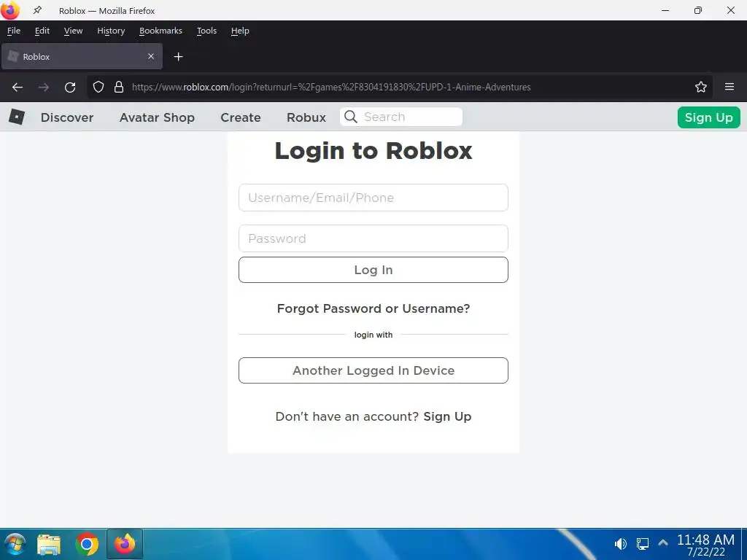This screenshot has width=747, height=560.
Task: Reload the page with the refresh icon
Action: (70, 87)
